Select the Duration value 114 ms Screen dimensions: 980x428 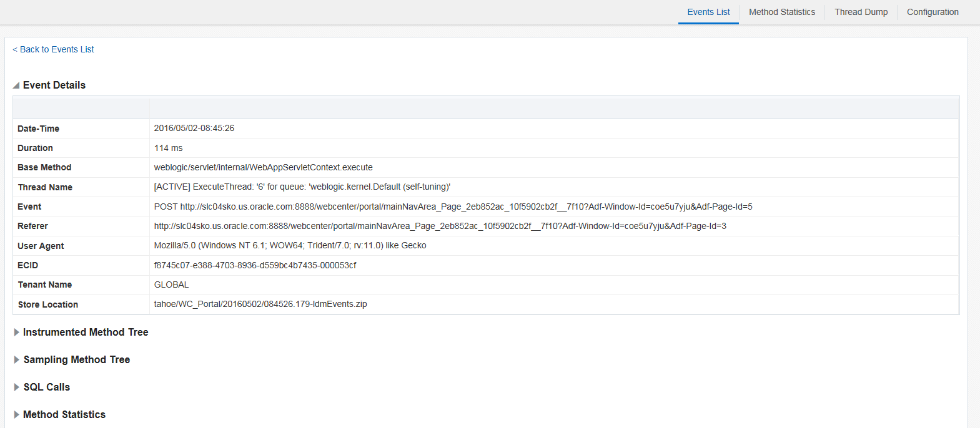click(x=169, y=148)
